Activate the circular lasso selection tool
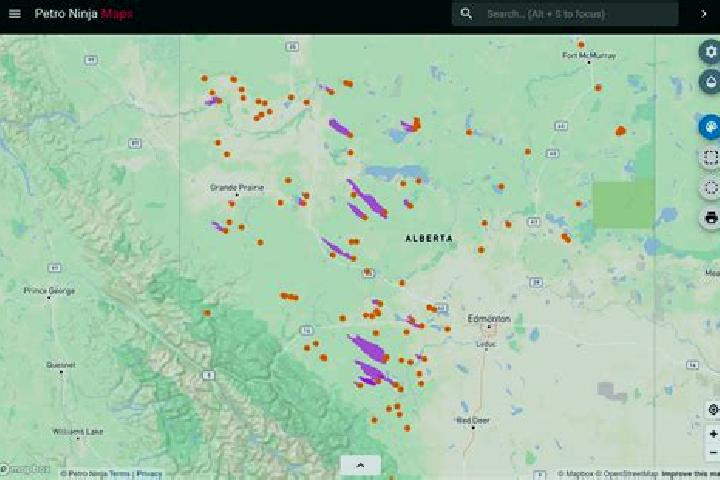Viewport: 720px width, 480px height. pyautogui.click(x=710, y=188)
